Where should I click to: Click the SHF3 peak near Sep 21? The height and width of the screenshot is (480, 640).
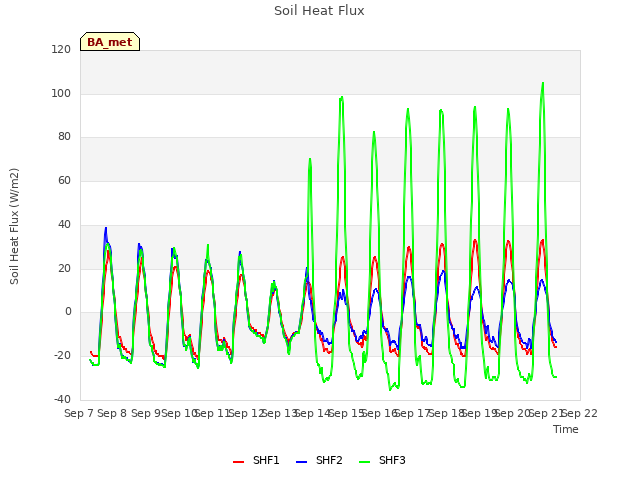[x=543, y=83]
